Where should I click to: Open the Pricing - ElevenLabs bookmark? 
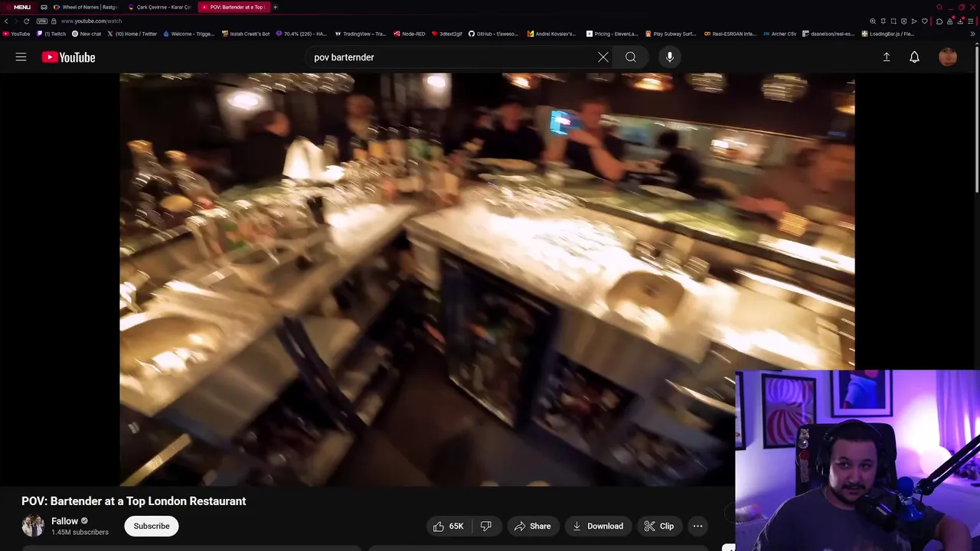point(612,34)
